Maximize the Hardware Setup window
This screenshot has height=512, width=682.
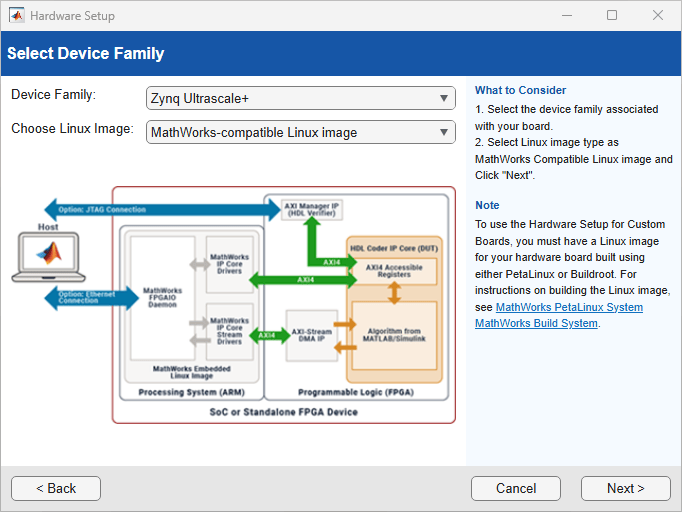point(612,15)
